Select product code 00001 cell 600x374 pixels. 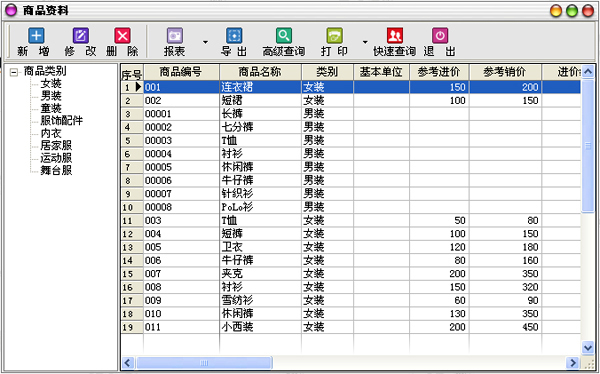point(181,114)
